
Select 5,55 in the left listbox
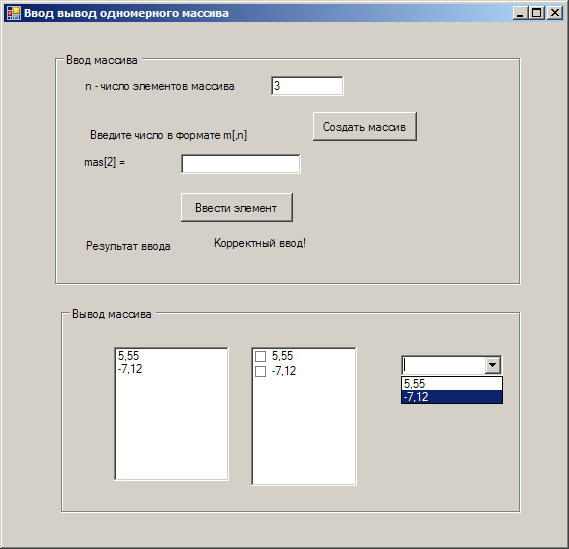point(171,356)
